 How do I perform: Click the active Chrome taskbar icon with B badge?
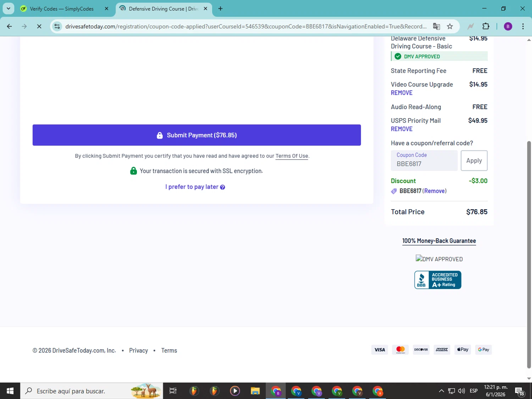point(276,391)
